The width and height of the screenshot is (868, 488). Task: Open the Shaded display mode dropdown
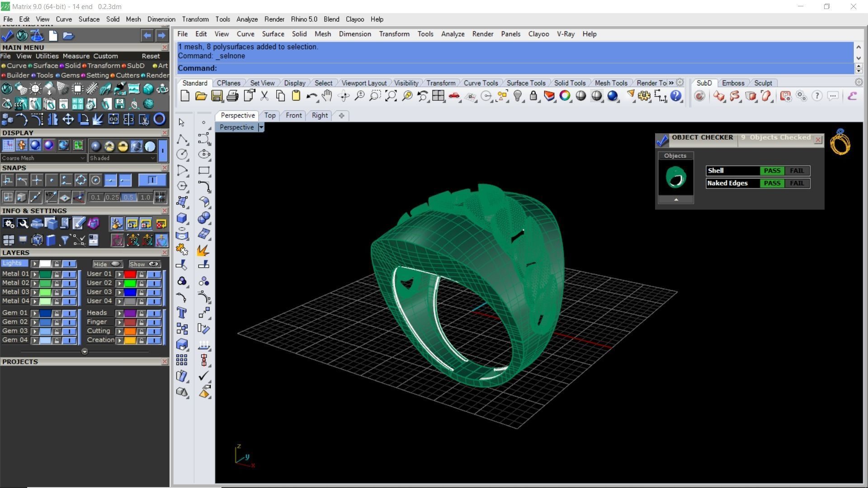click(123, 158)
